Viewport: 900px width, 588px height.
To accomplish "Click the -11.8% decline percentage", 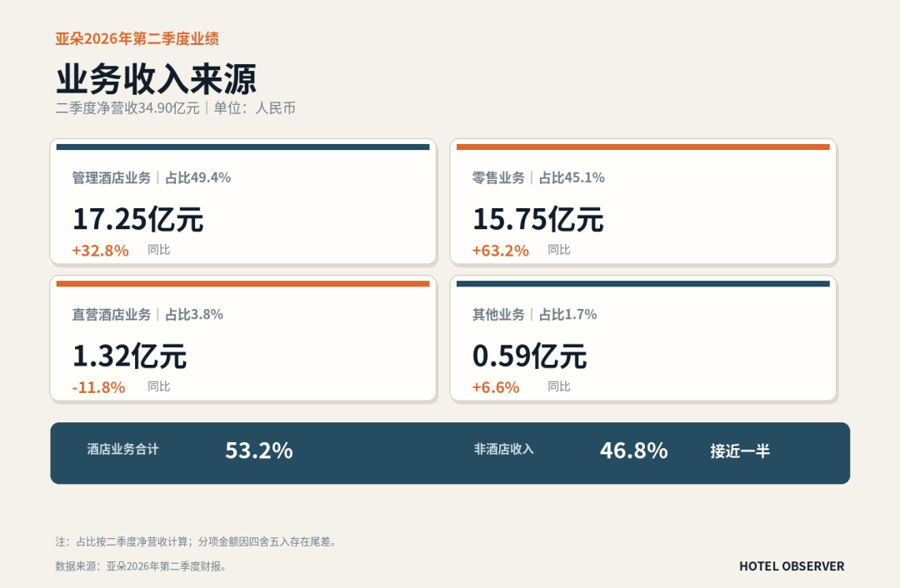I will (x=98, y=388).
